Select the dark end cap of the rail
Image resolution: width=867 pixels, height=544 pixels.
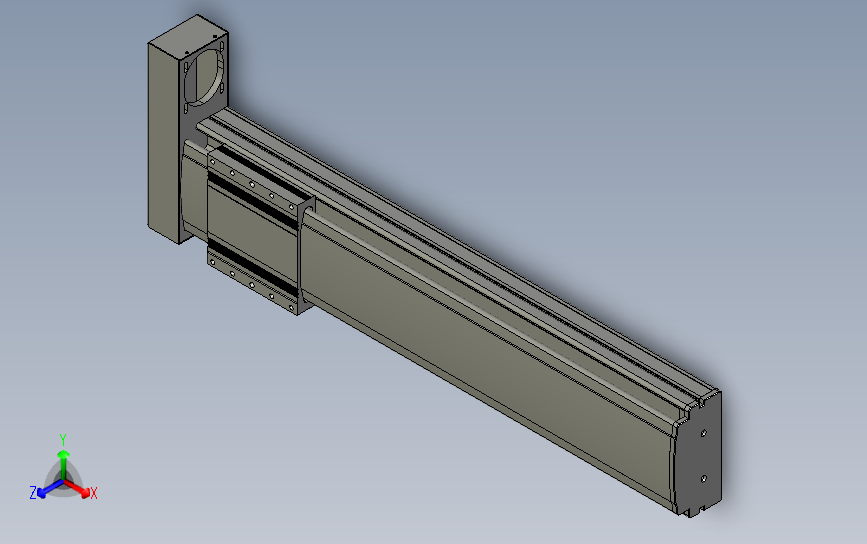(x=698, y=456)
